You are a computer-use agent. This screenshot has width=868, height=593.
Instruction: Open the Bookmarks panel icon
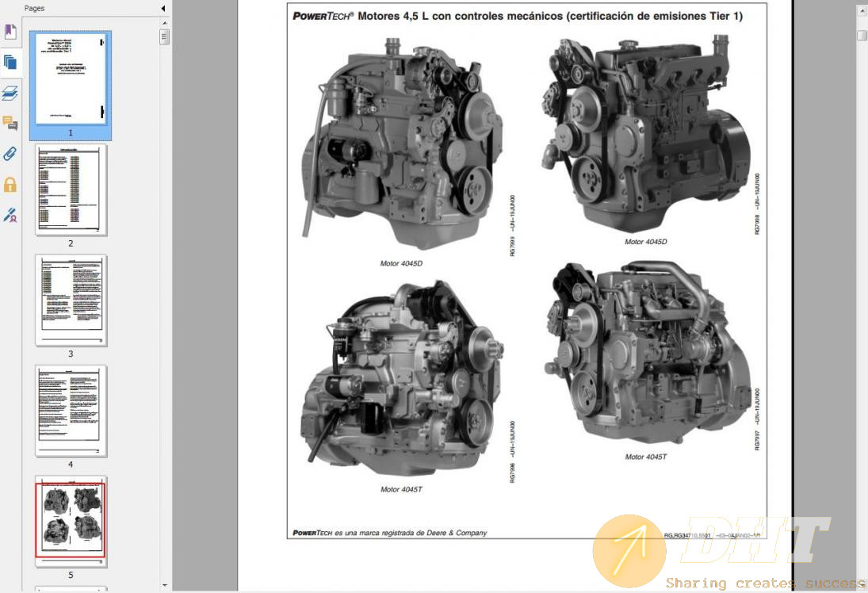pos(10,32)
